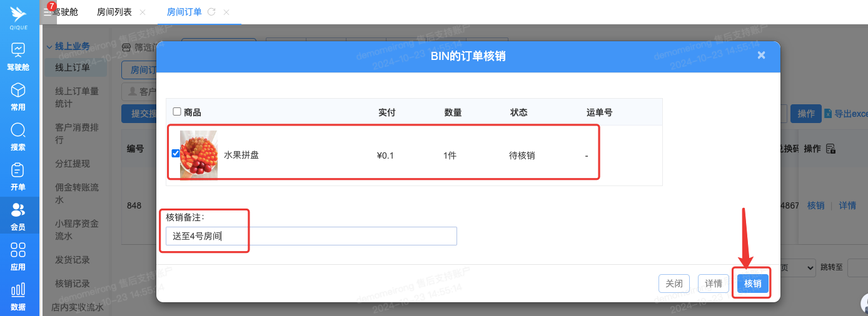Click the refresh icon on 房间订单 tab

(x=211, y=12)
